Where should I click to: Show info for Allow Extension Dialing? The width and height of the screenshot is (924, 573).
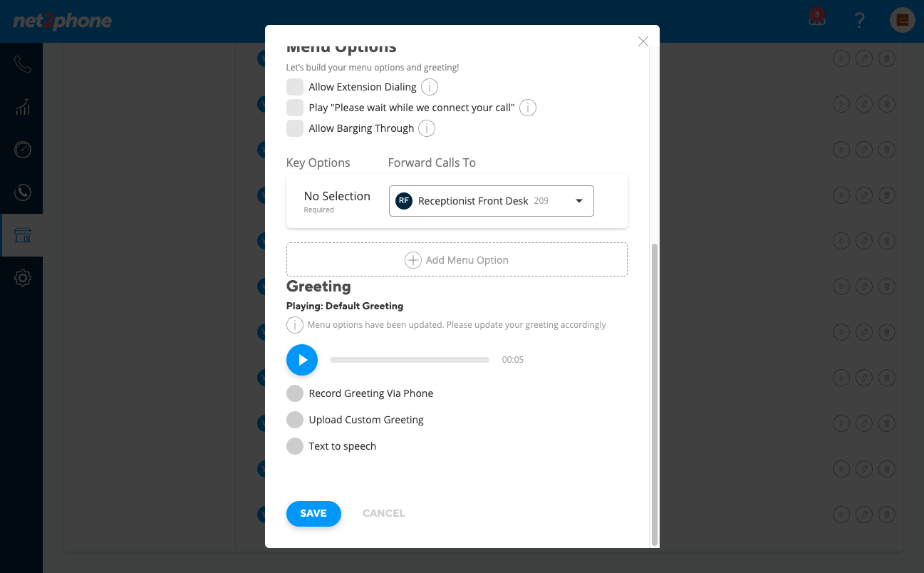pyautogui.click(x=430, y=87)
